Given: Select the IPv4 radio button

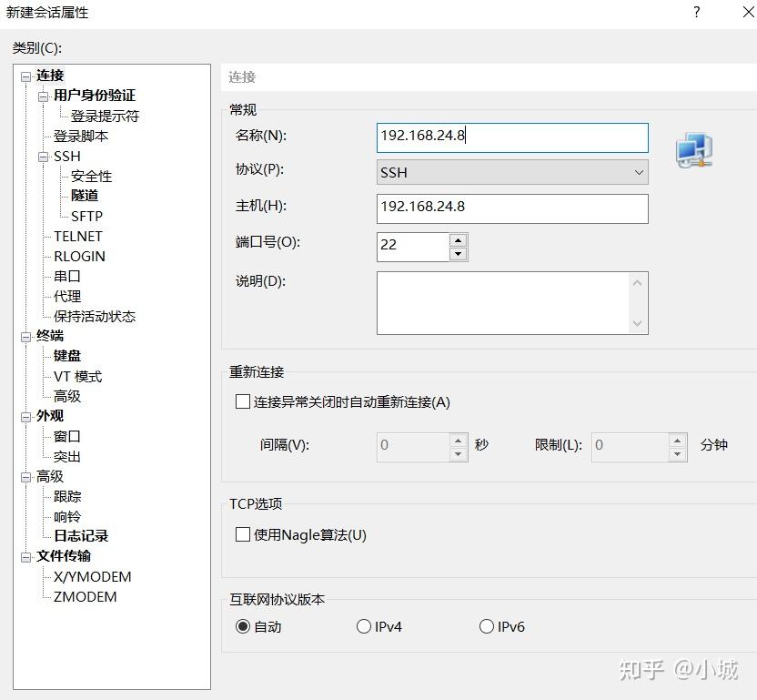Looking at the screenshot, I should pos(364,626).
